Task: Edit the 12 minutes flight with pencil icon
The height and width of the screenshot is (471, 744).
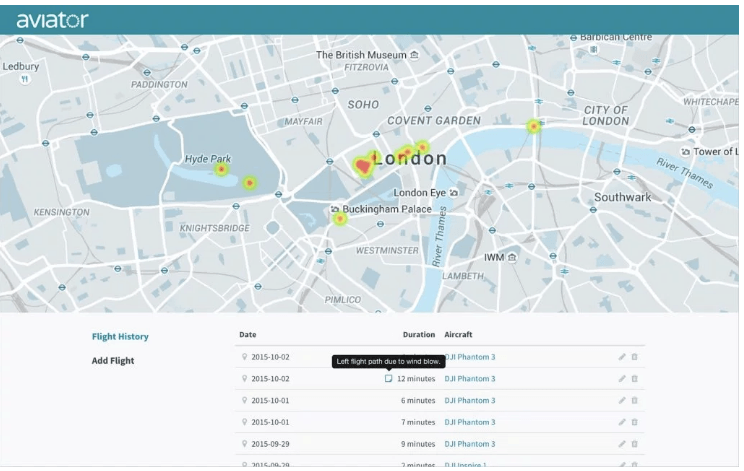Action: click(622, 379)
